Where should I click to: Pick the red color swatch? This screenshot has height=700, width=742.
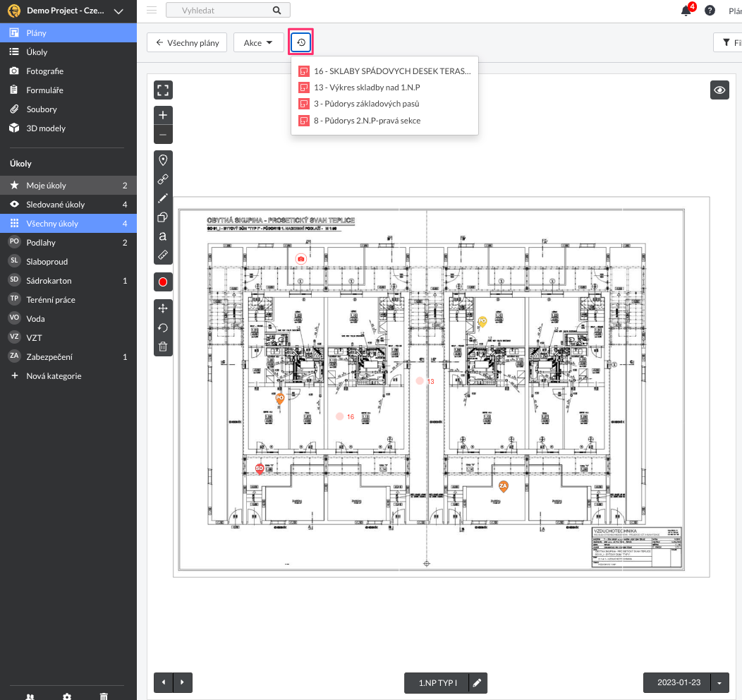[163, 282]
